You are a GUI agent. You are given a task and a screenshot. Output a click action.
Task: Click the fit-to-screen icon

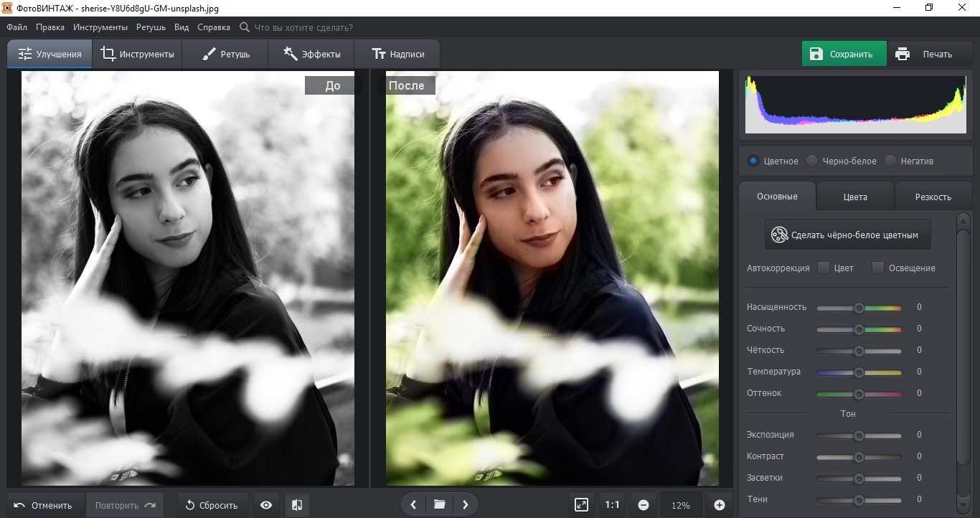(x=582, y=505)
